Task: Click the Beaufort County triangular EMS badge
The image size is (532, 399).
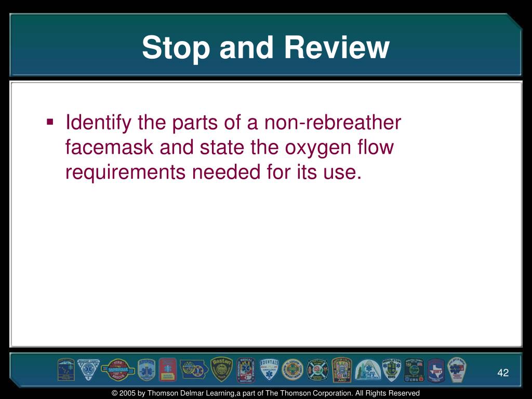Action: click(88, 369)
